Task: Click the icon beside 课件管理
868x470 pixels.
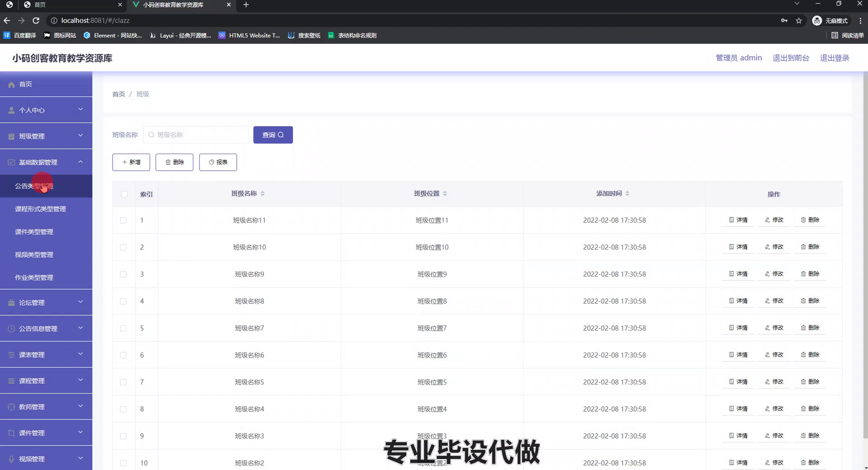Action: pyautogui.click(x=11, y=433)
